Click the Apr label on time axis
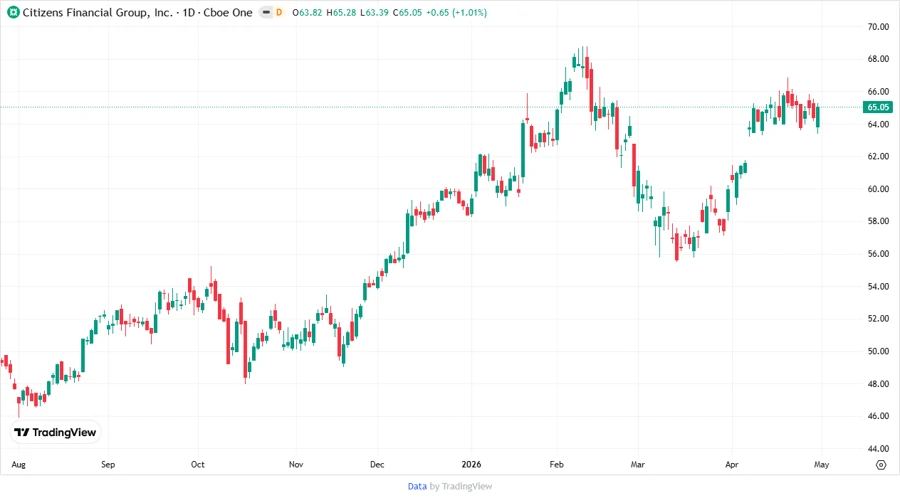 (x=731, y=465)
